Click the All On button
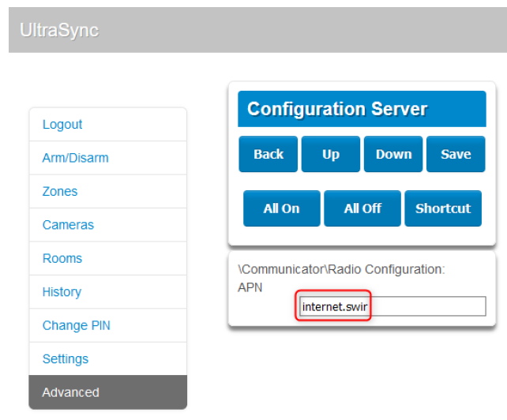507x420 pixels. click(282, 208)
